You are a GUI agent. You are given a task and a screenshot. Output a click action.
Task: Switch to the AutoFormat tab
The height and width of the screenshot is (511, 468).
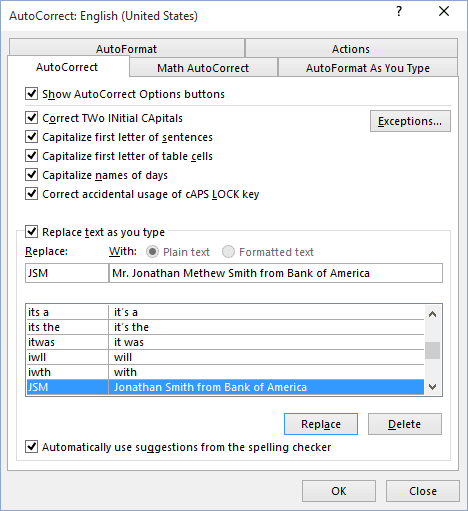127,49
